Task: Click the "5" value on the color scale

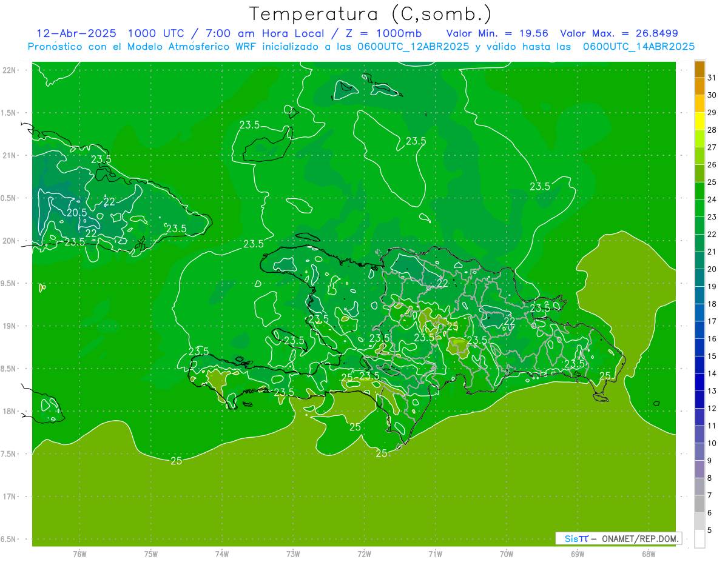Action: 709,530
